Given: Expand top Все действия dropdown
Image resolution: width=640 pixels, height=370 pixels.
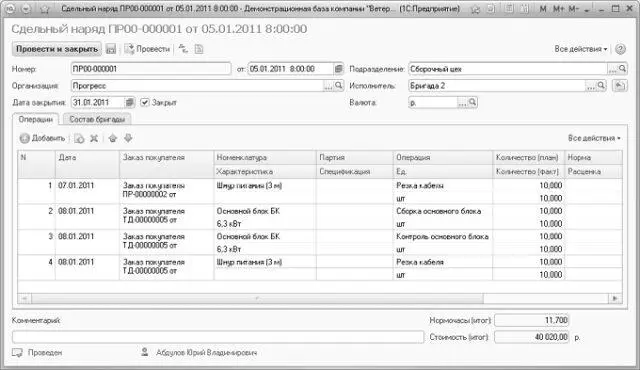Looking at the screenshot, I should tap(581, 49).
